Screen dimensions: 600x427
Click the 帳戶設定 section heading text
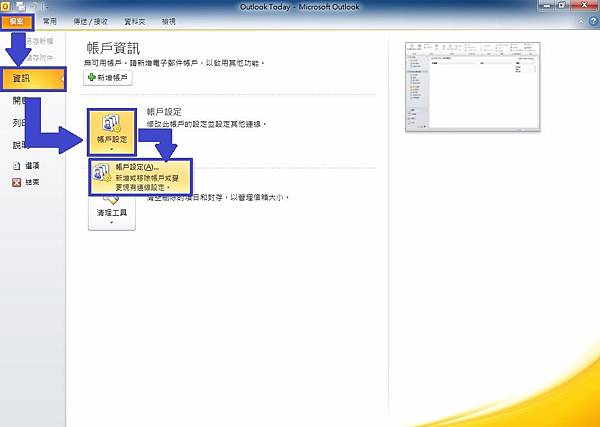164,112
